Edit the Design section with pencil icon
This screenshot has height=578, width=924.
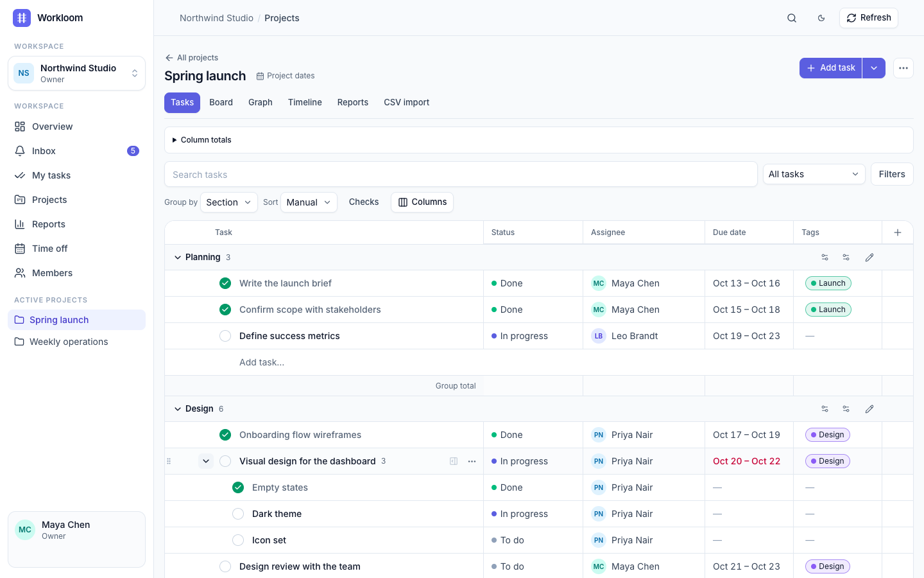[x=869, y=409]
